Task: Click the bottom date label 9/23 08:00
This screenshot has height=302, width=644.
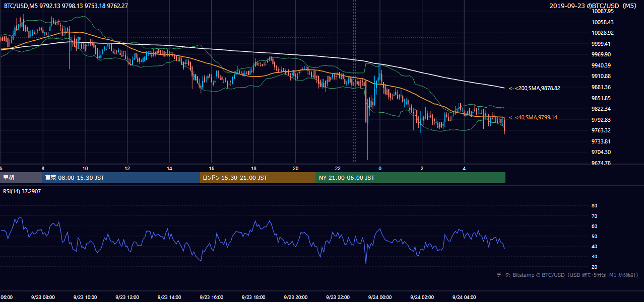Action: point(43,297)
